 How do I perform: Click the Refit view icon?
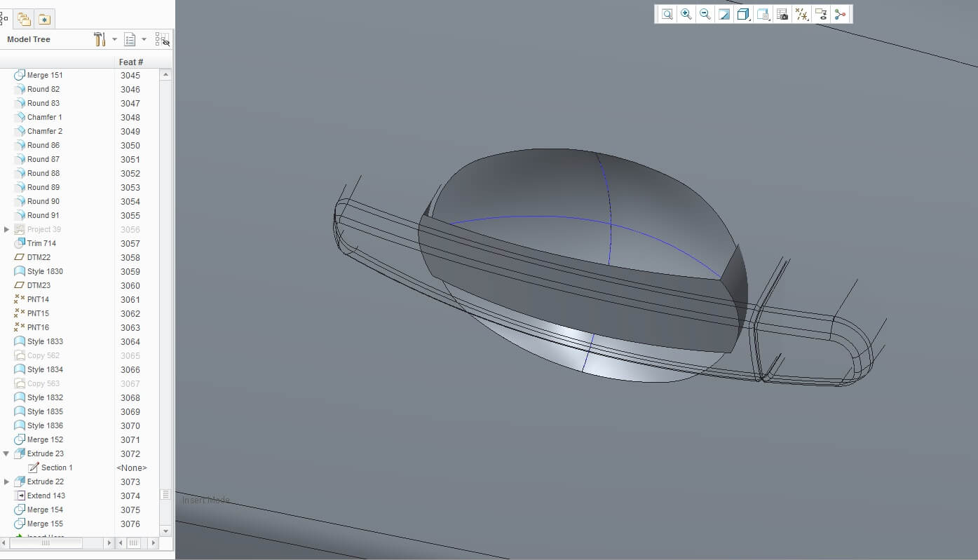[x=667, y=14]
